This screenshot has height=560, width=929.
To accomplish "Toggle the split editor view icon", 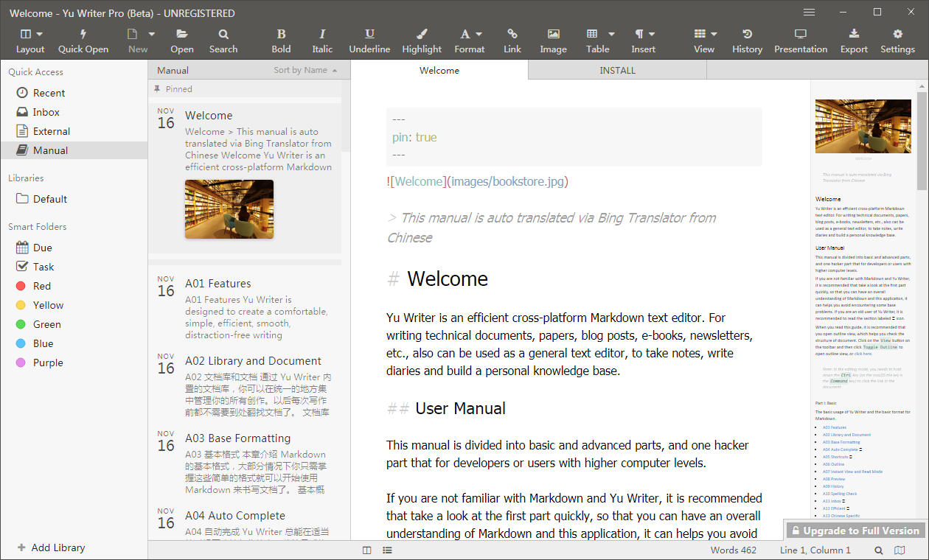I will pos(366,550).
